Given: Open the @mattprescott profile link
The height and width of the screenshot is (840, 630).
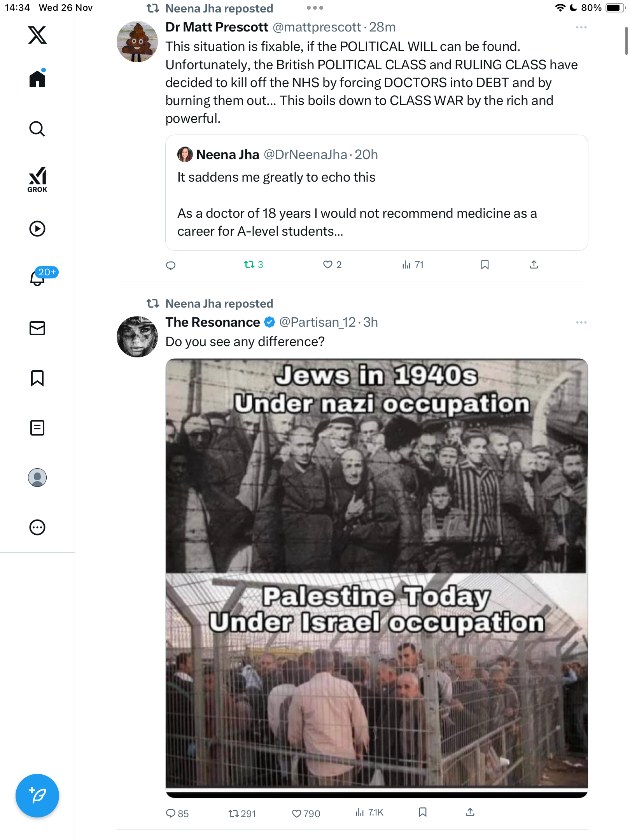Looking at the screenshot, I should point(317,27).
